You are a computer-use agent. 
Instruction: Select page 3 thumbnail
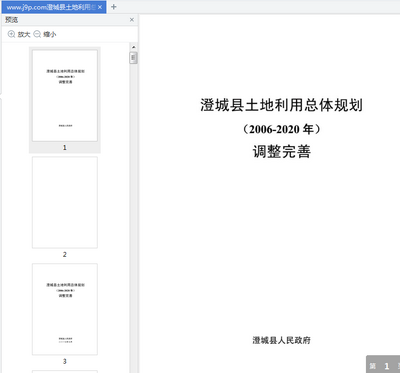(x=65, y=309)
